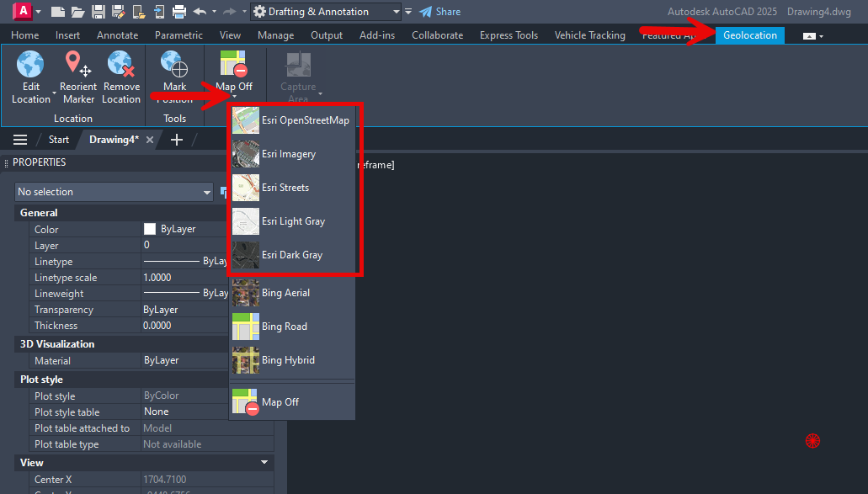
Task: Open the Express Tools tab
Action: (x=509, y=35)
